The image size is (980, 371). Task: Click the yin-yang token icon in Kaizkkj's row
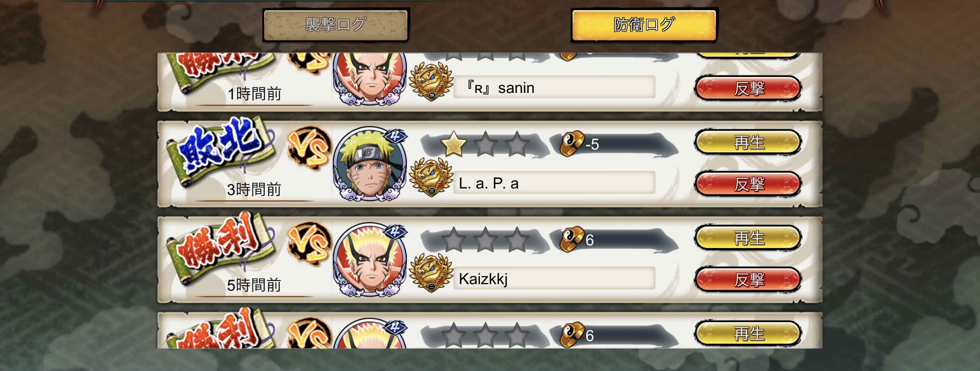pos(572,239)
